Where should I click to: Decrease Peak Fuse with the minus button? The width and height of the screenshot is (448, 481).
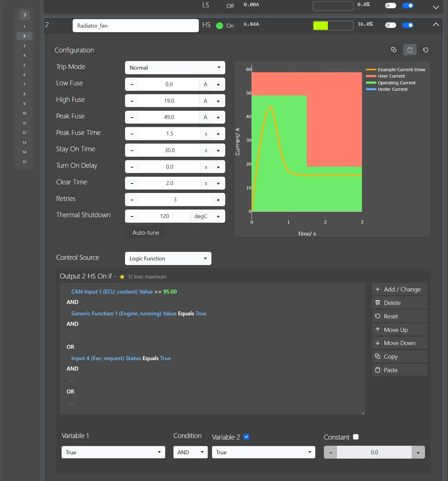coord(132,117)
